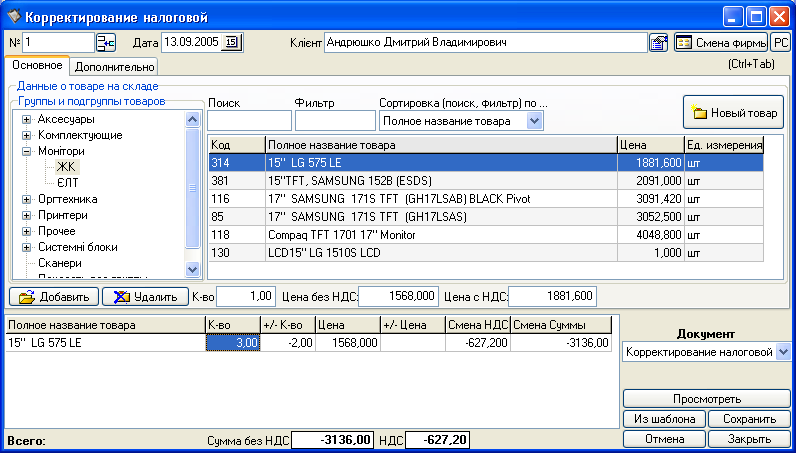The height and width of the screenshot is (453, 796).
Task: Click the client card icon next to name
Action: click(x=659, y=42)
